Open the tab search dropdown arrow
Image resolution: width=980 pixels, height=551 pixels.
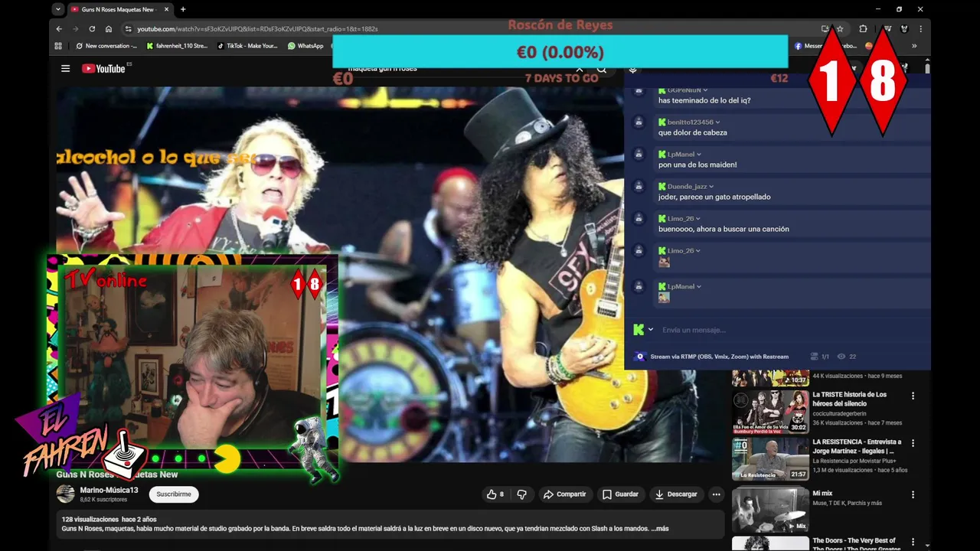point(58,9)
